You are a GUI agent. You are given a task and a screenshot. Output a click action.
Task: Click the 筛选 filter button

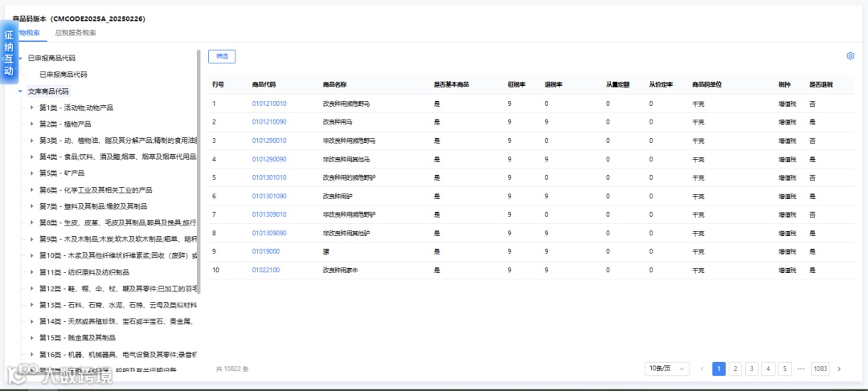pos(222,56)
